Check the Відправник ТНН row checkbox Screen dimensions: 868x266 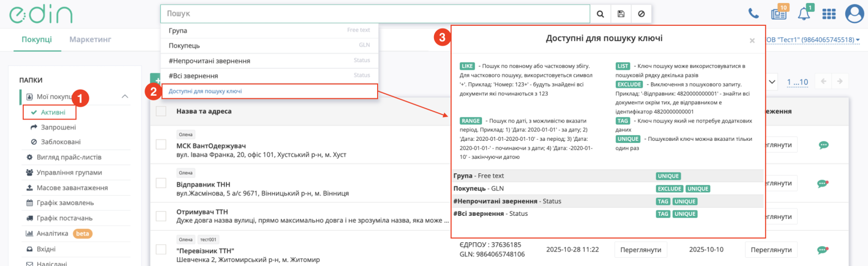click(x=161, y=183)
